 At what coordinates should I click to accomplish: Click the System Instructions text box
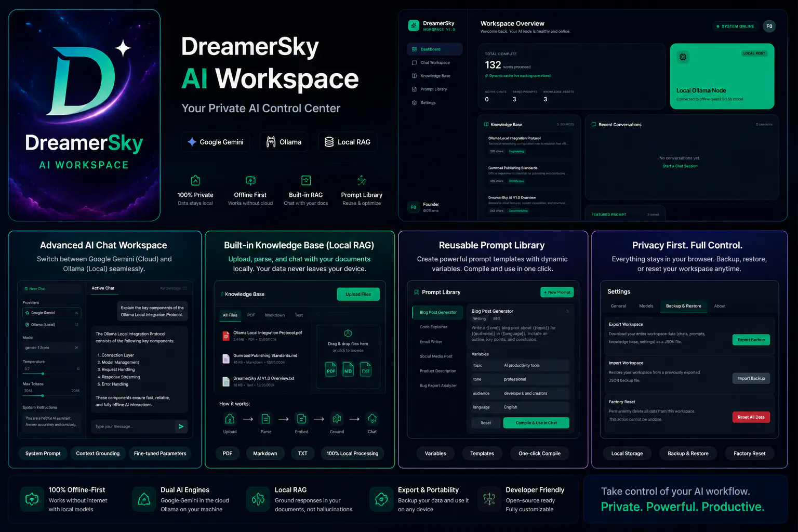coord(51,421)
